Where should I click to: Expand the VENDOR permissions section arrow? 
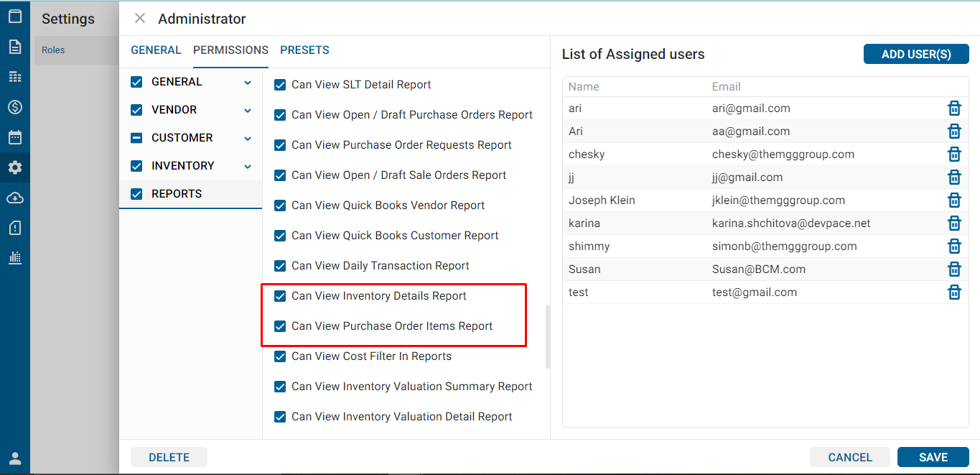click(248, 111)
